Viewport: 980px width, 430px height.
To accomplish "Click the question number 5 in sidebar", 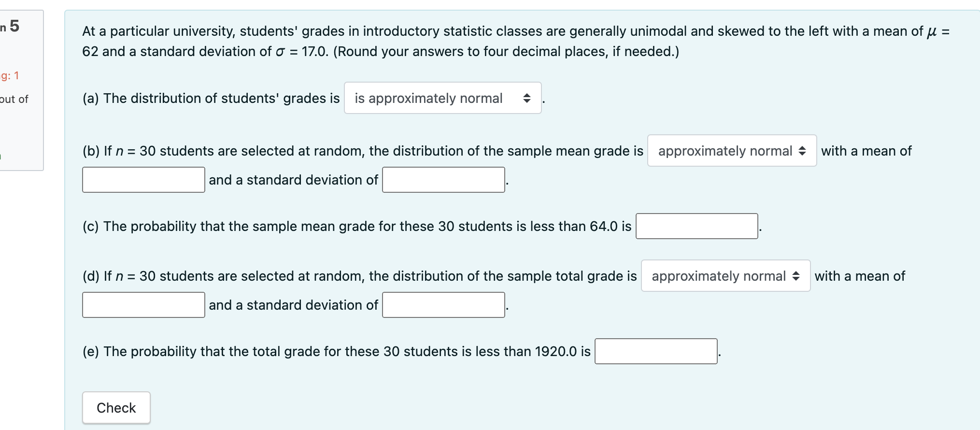I will pyautogui.click(x=14, y=26).
